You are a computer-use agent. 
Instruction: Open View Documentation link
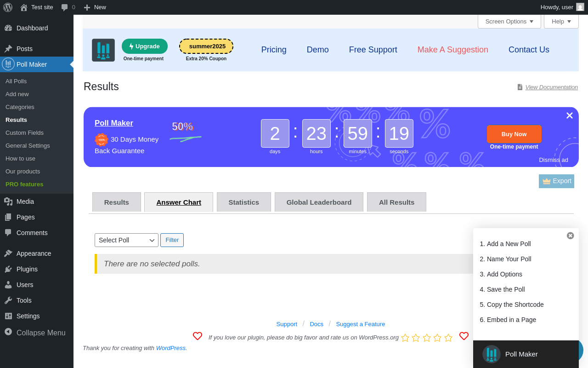pos(551,87)
